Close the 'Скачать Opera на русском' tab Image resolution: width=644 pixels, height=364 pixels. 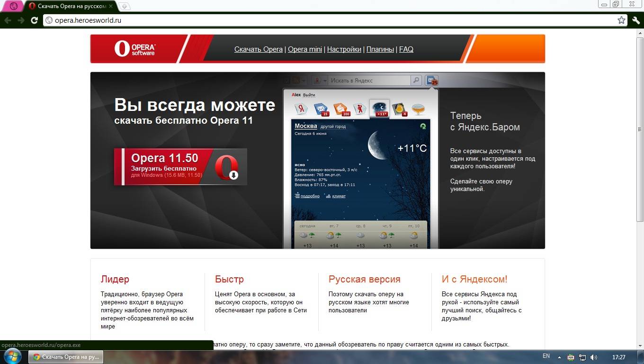(x=111, y=6)
